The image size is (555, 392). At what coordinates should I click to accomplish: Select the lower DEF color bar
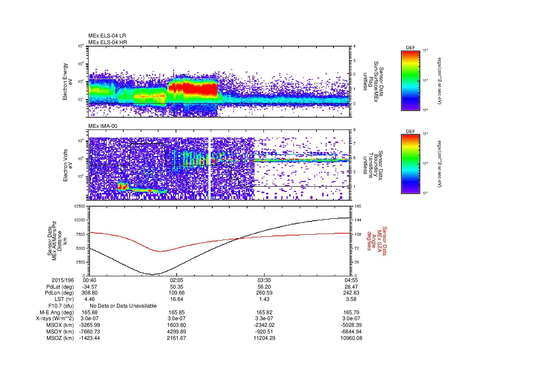click(410, 164)
